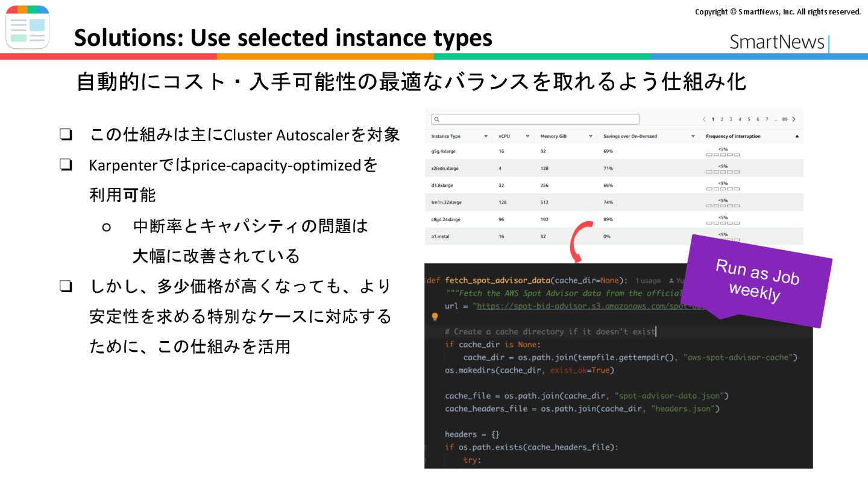Viewport: 868px width, 488px height.
Task: Open the Instance Type column sort arrow
Action: [486, 137]
